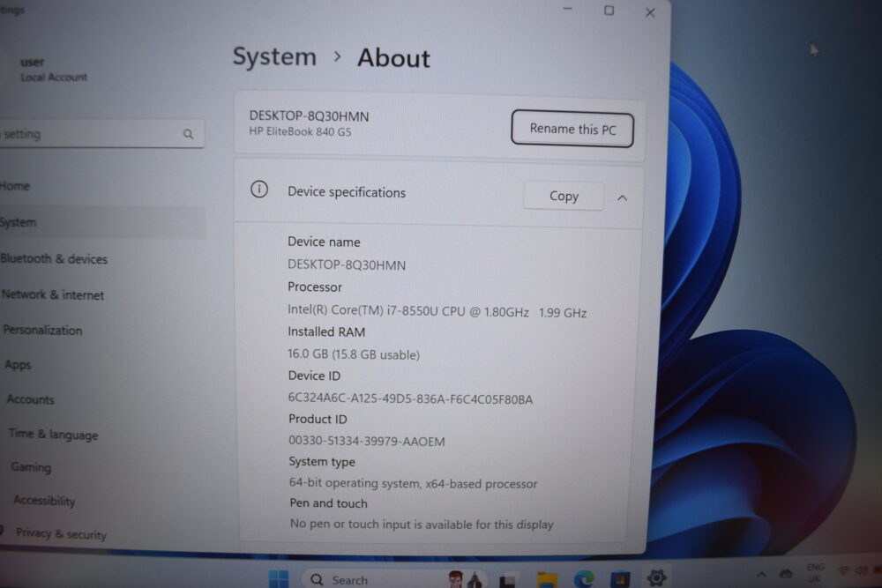Click the HP EliteBook 840 G5 model text
This screenshot has width=882, height=588.
click(x=301, y=131)
